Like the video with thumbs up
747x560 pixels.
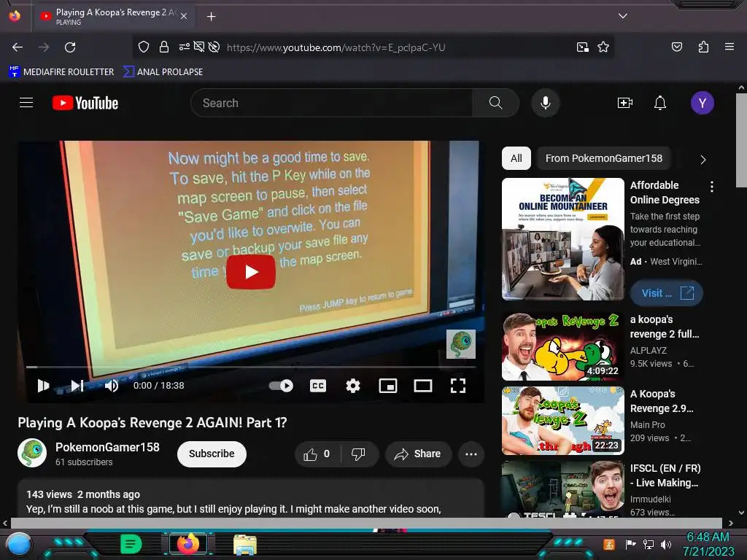pos(317,454)
